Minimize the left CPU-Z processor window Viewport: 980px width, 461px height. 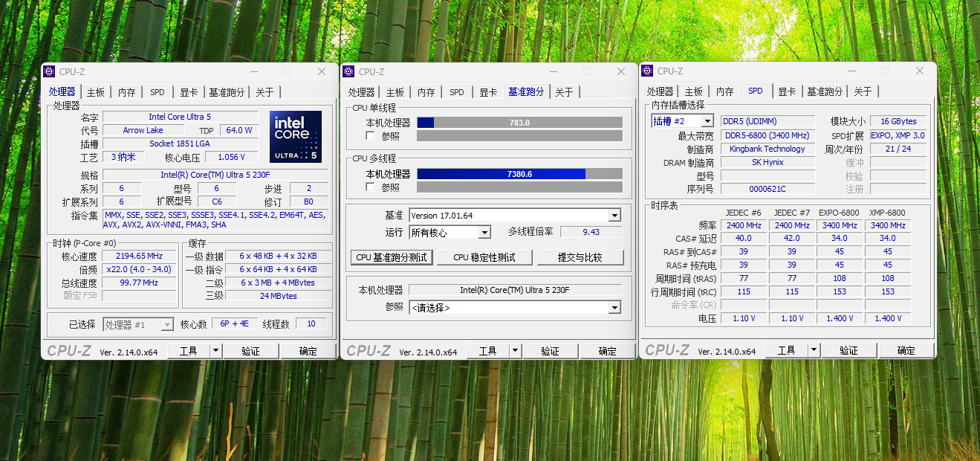[254, 71]
